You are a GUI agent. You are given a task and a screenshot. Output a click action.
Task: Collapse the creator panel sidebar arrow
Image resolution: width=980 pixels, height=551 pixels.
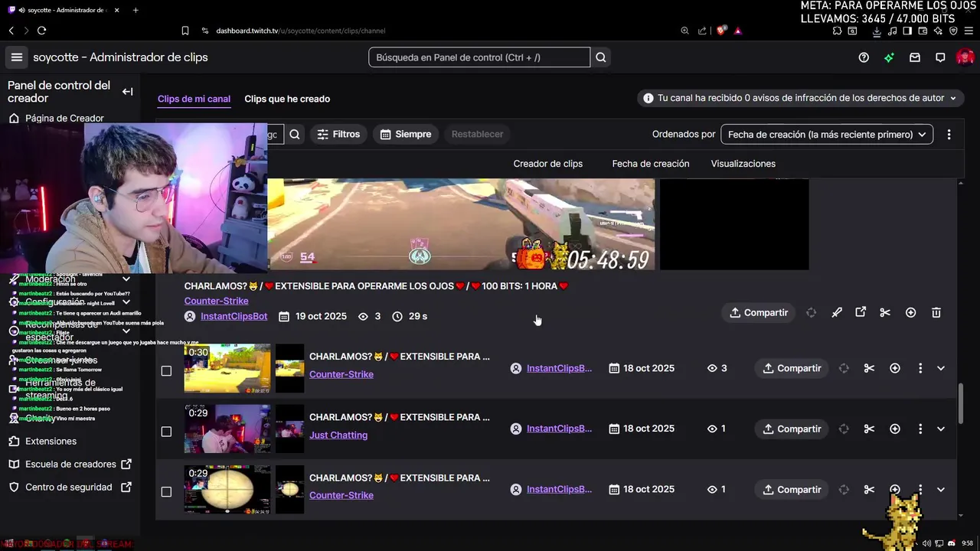127,92
